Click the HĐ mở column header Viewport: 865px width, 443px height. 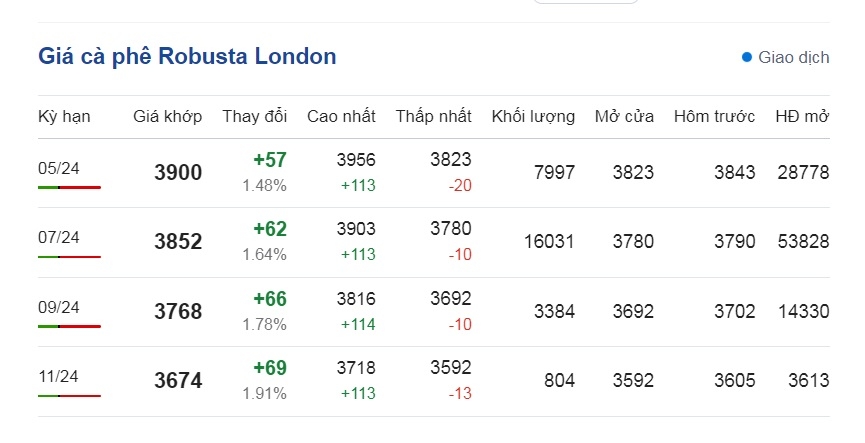pyautogui.click(x=802, y=116)
